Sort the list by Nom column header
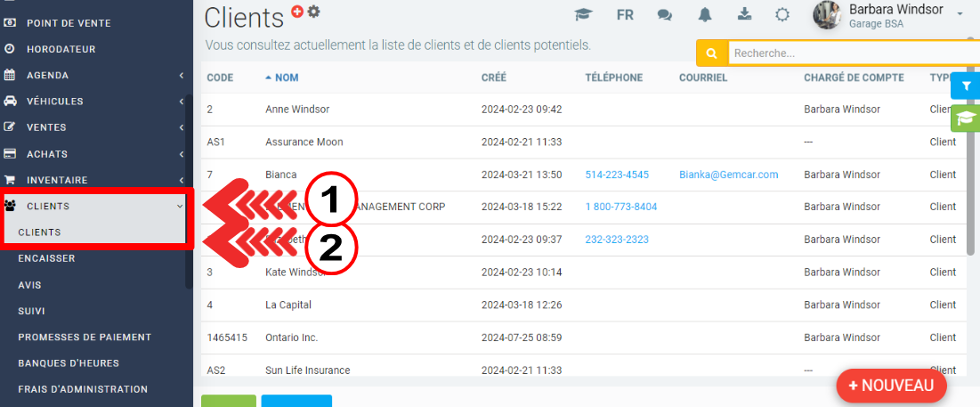 286,77
